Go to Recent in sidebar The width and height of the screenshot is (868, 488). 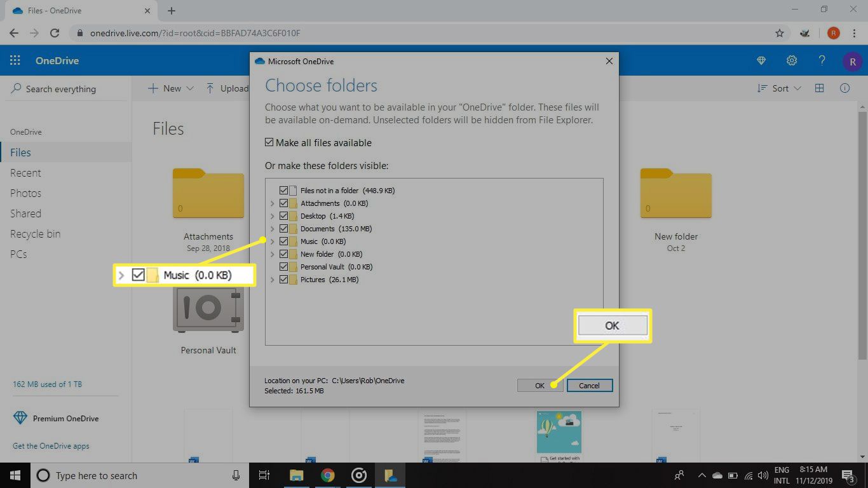(x=25, y=173)
